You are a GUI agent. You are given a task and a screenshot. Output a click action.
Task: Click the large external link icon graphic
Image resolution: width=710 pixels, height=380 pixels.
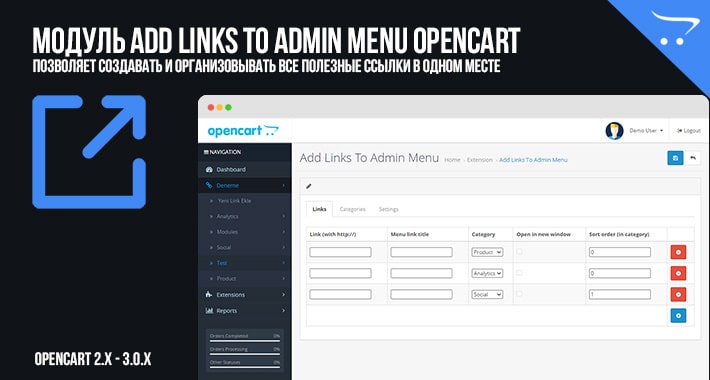(89, 152)
